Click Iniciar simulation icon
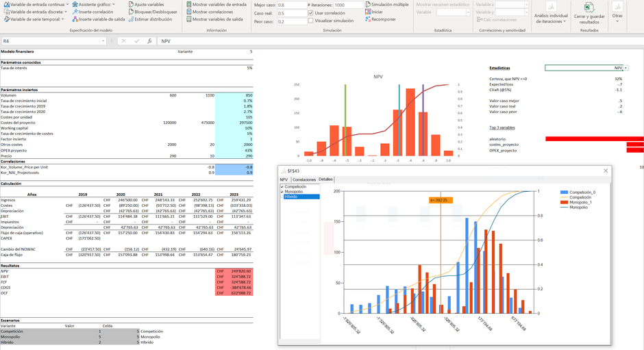This screenshot has height=350, width=644. [x=368, y=12]
